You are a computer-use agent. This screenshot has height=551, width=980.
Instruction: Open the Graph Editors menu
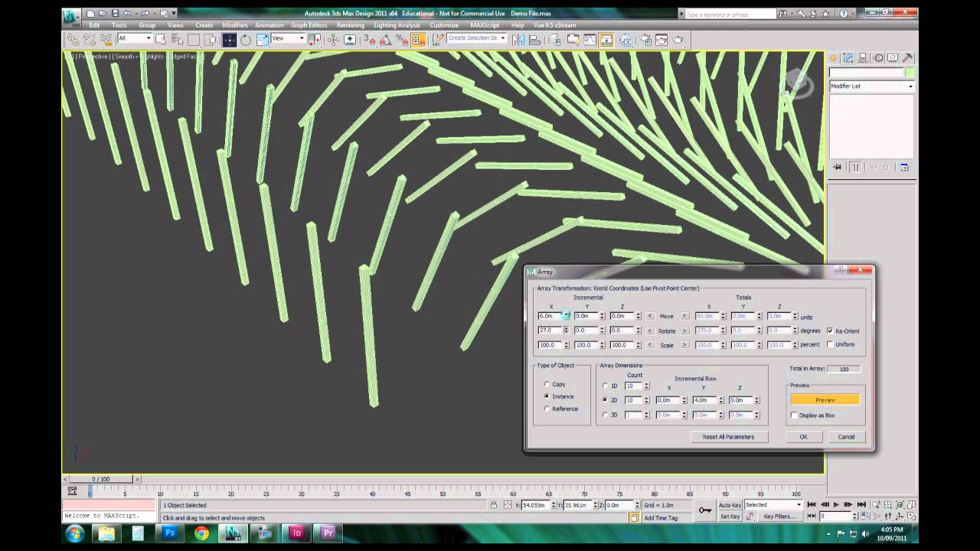coord(309,25)
